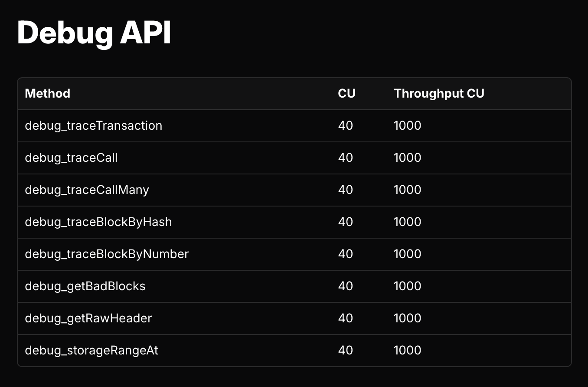Viewport: 588px width, 387px height.
Task: Select the debug_traceBlockByNumber method name
Action: (107, 254)
